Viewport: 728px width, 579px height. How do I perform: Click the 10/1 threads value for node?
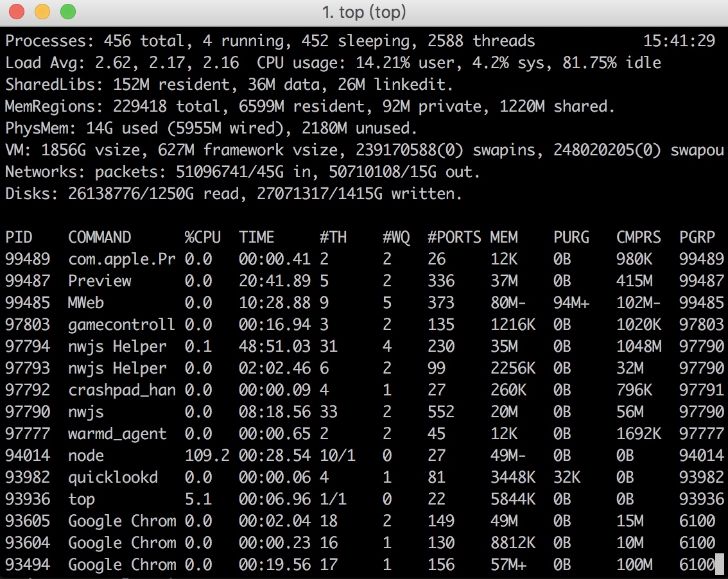pyautogui.click(x=338, y=456)
